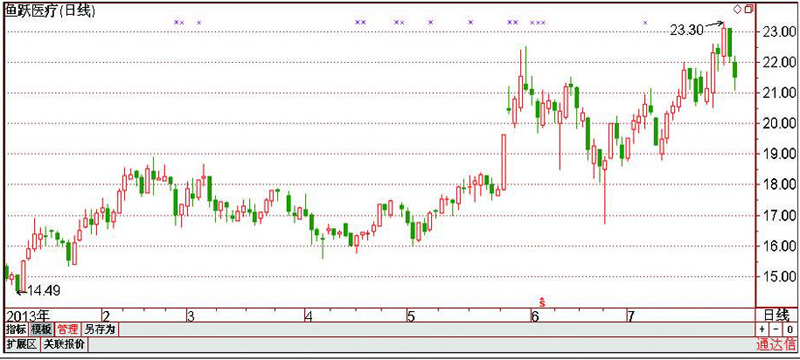800x360 pixels.
Task: Click the 2013年 label on the time axis
Action: pos(27,315)
